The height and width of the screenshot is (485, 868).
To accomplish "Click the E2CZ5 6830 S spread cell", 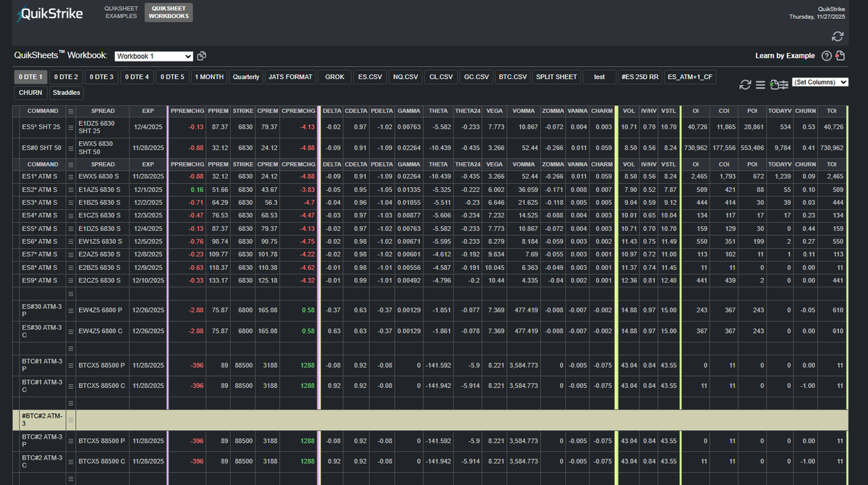I will (102, 280).
